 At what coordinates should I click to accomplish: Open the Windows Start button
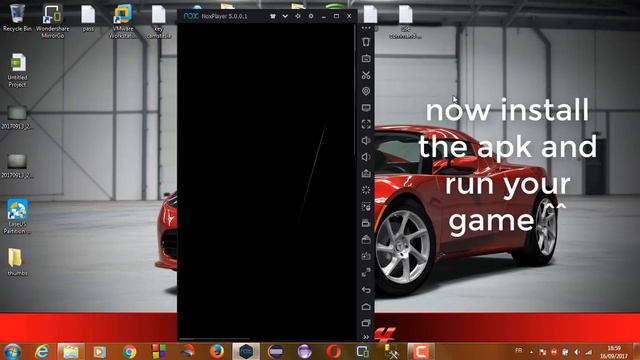coord(13,351)
